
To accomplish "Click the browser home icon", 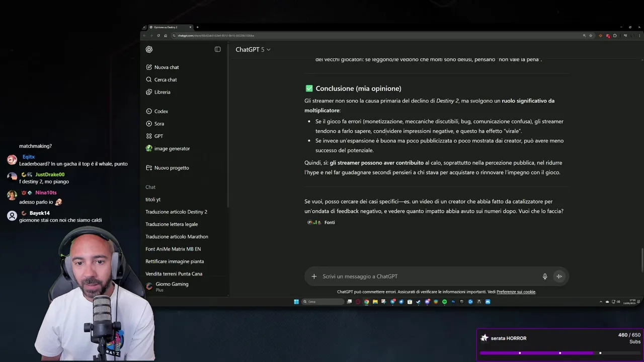I will point(166,36).
